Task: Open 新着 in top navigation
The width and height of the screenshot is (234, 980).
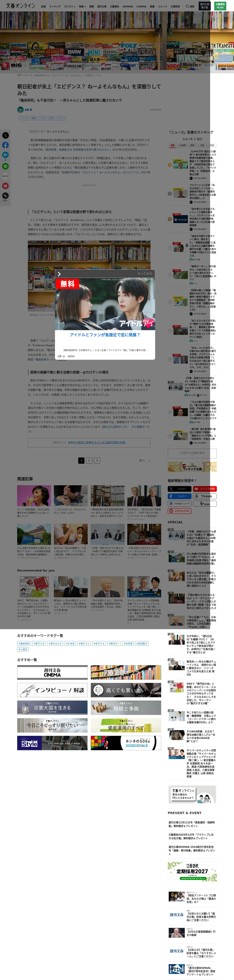Action: click(44, 7)
